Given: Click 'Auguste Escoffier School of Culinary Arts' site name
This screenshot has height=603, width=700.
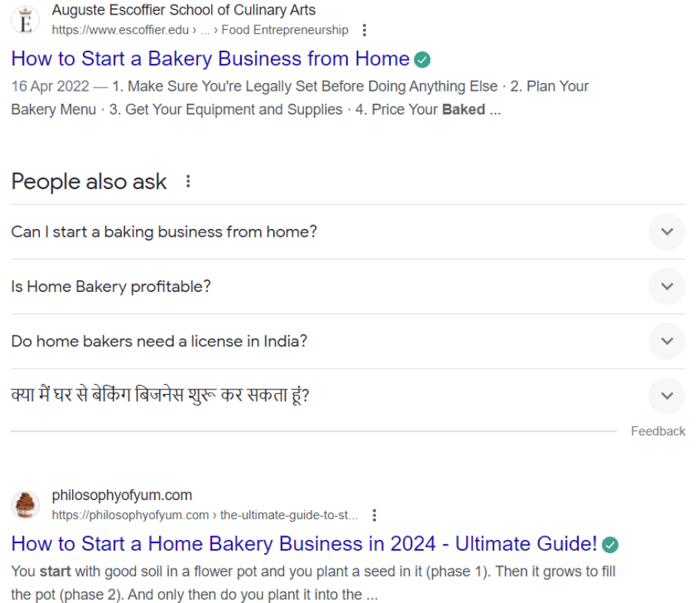Looking at the screenshot, I should pyautogui.click(x=183, y=11).
